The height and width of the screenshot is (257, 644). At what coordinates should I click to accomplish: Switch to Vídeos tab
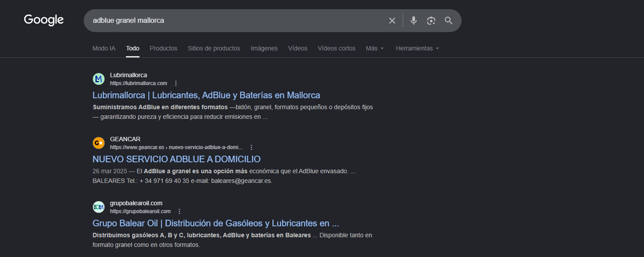pyautogui.click(x=298, y=48)
